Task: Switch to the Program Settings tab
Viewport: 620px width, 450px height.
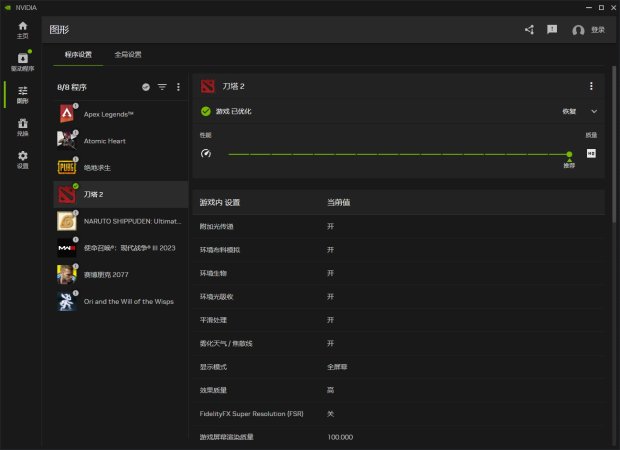Action: (78, 55)
